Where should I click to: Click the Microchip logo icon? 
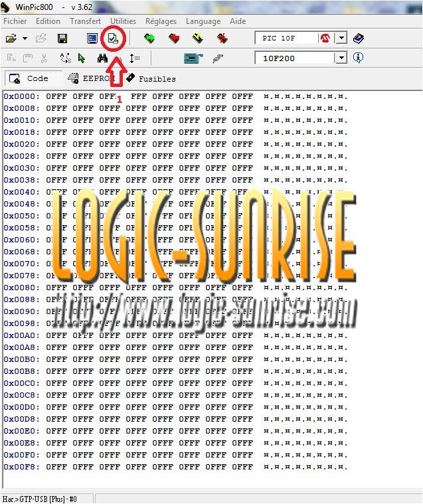325,39
